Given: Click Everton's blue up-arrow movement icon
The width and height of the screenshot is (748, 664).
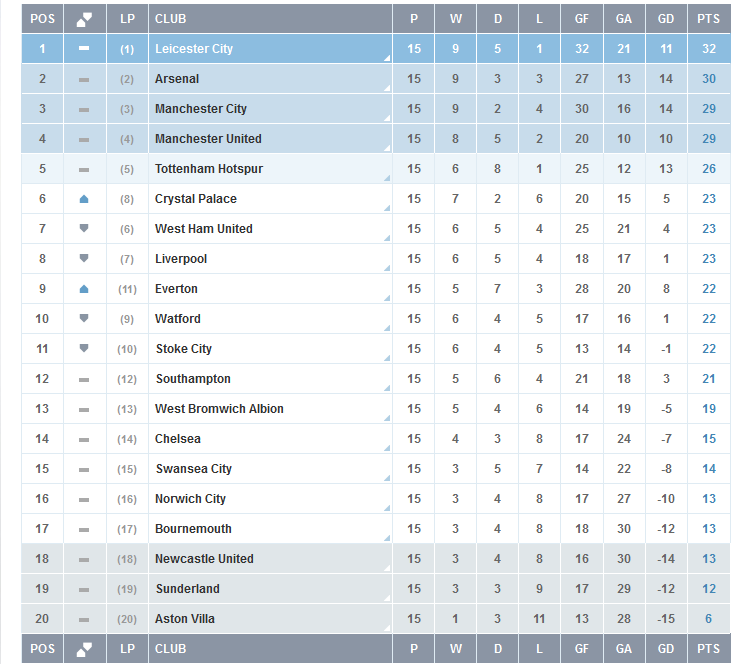Looking at the screenshot, I should (x=84, y=289).
